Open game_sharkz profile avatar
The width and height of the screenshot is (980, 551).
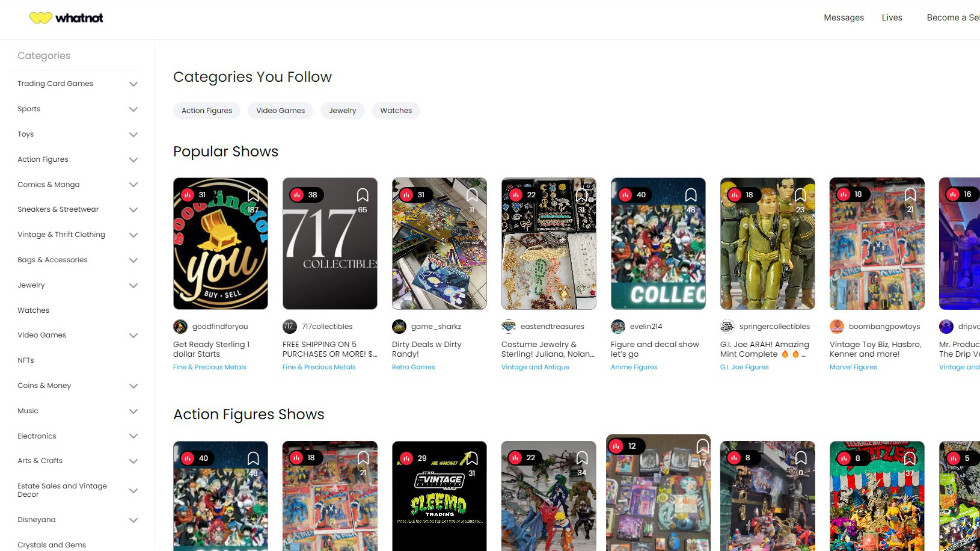click(399, 327)
